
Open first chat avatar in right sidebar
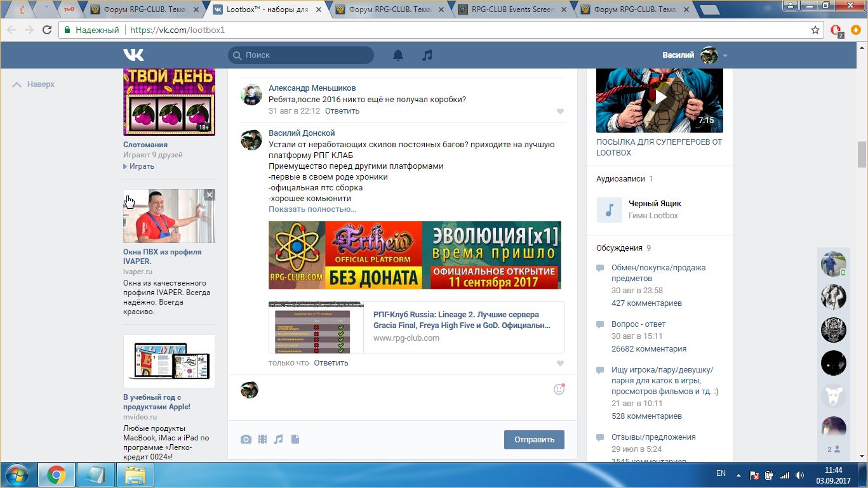[834, 263]
